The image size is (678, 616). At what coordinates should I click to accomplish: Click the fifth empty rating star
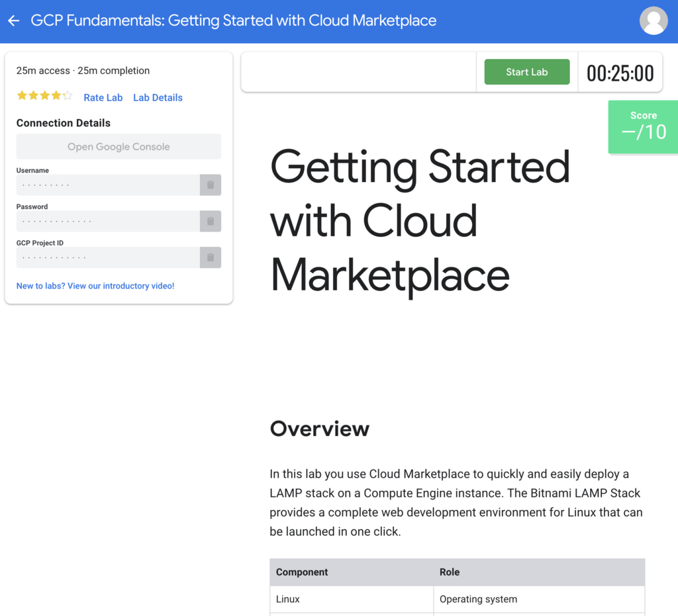click(x=67, y=95)
